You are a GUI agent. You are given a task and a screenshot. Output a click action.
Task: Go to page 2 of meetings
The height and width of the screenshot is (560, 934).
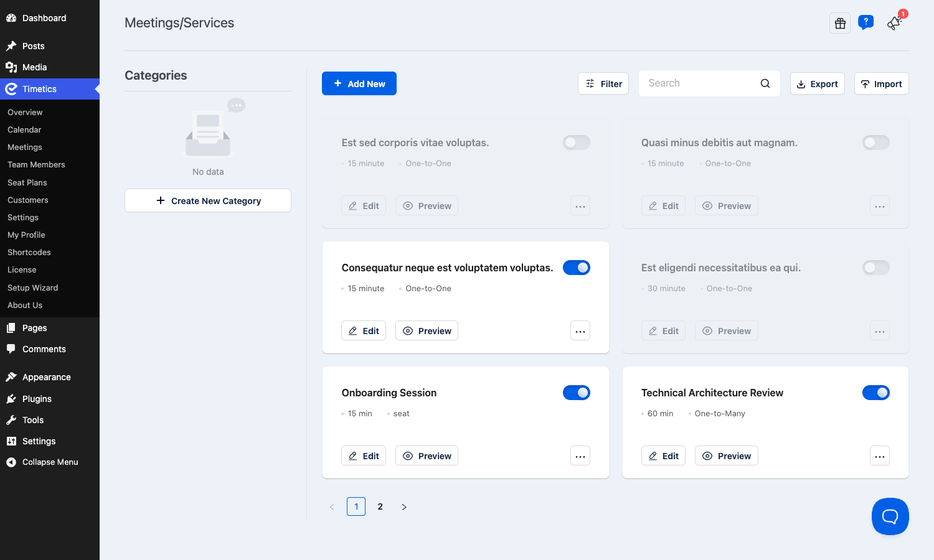click(380, 506)
